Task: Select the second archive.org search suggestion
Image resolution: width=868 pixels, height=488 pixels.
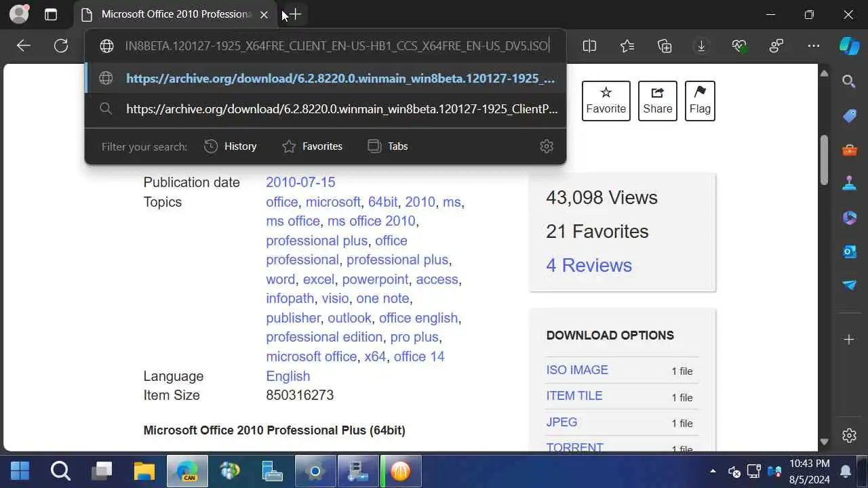Action: (x=325, y=108)
